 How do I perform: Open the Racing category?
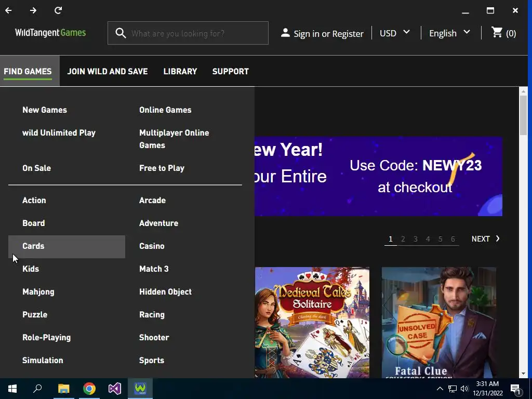pos(152,314)
